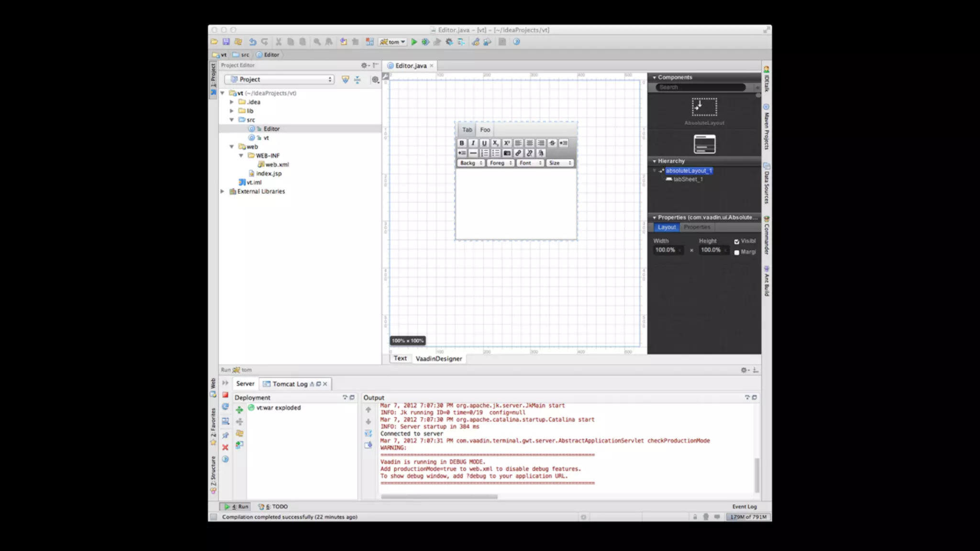
Task: Open the tom run configuration dropdown
Action: point(393,42)
